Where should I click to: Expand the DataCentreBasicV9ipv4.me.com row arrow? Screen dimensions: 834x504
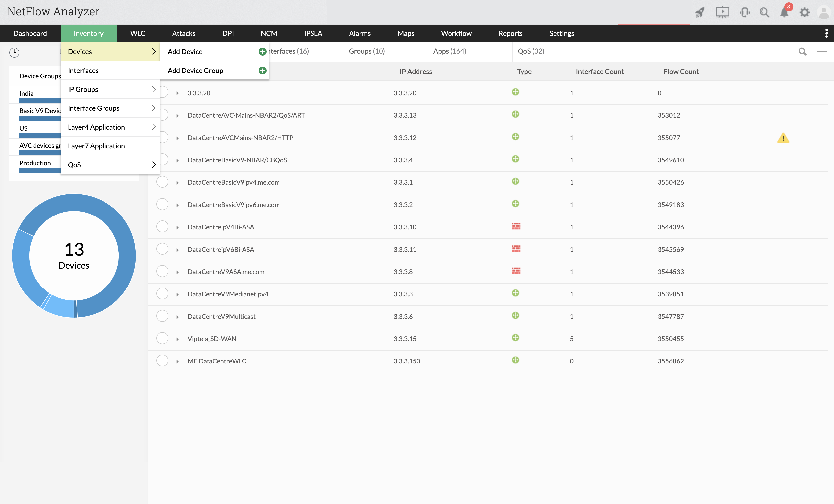point(177,183)
